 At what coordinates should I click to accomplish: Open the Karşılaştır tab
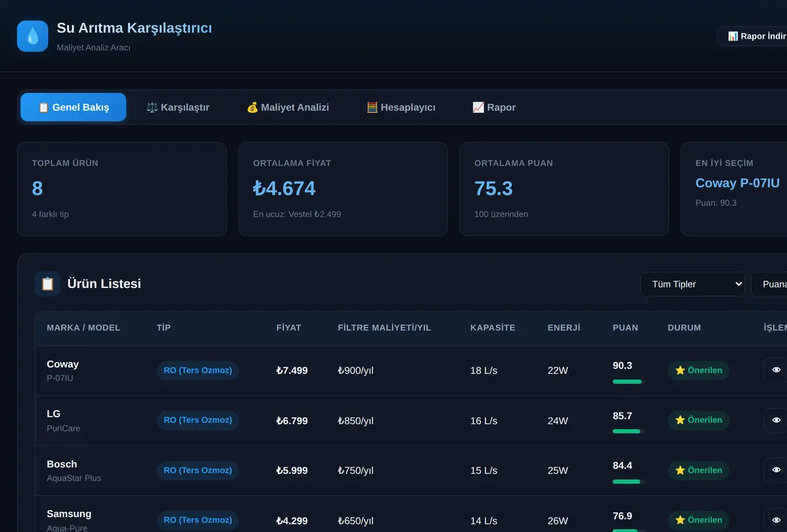(x=178, y=107)
